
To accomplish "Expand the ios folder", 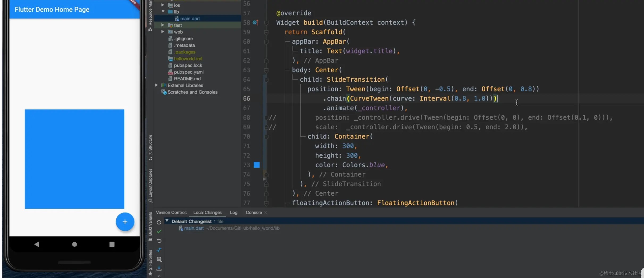I will point(163,5).
